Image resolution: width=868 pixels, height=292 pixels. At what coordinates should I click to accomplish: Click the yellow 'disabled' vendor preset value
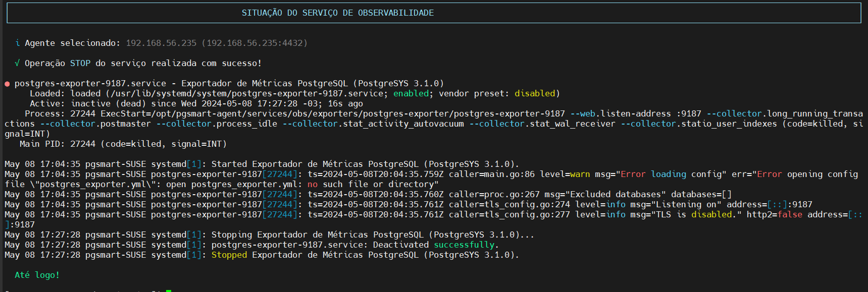[535, 93]
